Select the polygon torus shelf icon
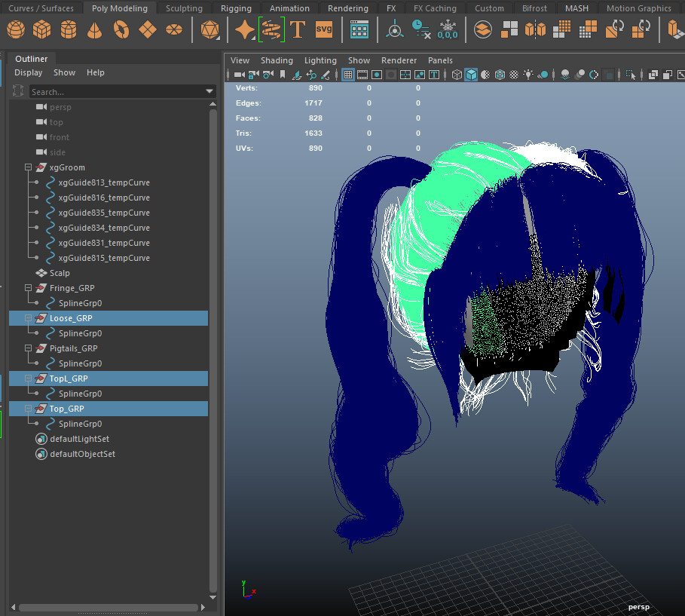The image size is (685, 616). click(121, 29)
